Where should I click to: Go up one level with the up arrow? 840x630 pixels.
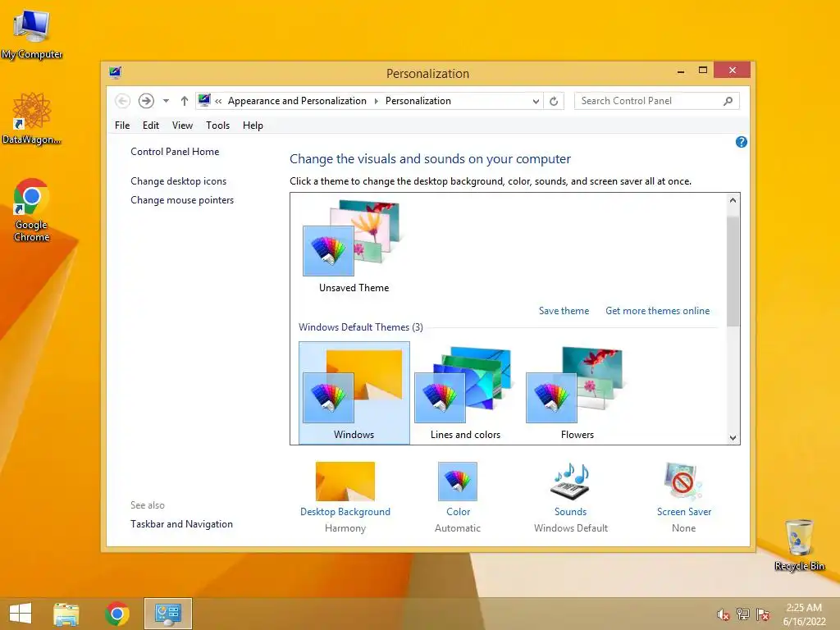click(185, 101)
